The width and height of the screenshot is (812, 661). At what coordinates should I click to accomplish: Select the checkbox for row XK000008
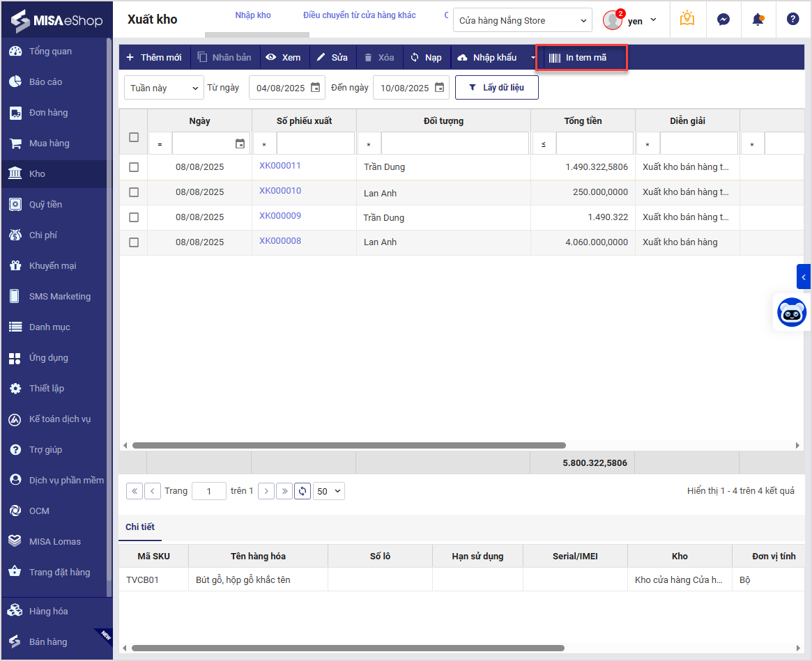point(134,242)
